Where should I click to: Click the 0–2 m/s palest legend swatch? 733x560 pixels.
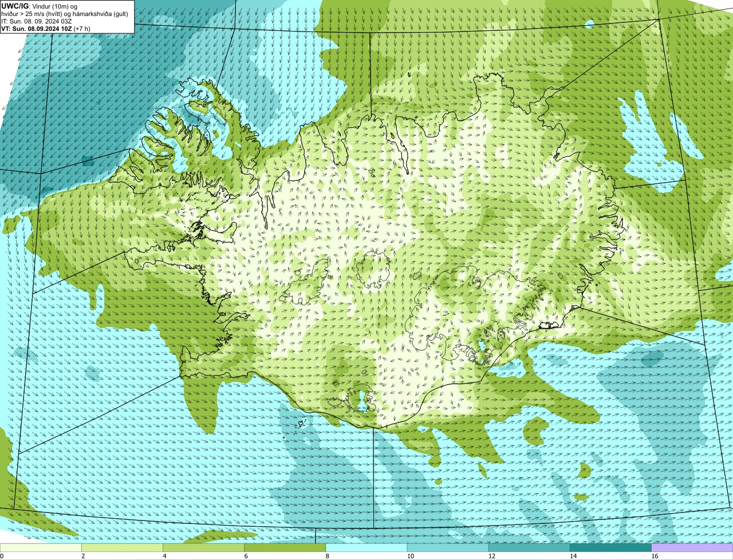click(x=41, y=548)
